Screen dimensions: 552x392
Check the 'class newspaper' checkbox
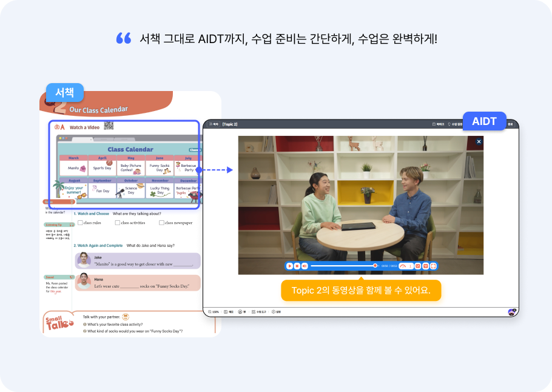pos(161,223)
